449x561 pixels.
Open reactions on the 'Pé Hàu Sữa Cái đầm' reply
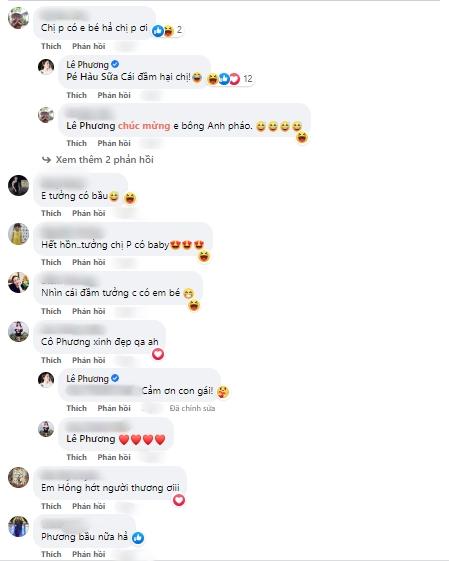point(230,78)
